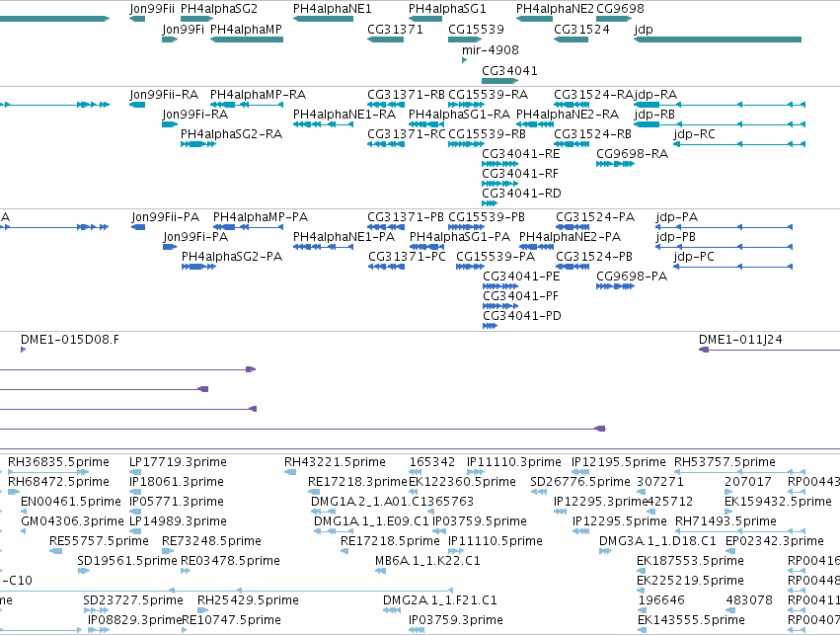Click the PH4alphaMP gene bar glyph
840x635 pixels.
pyautogui.click(x=247, y=40)
